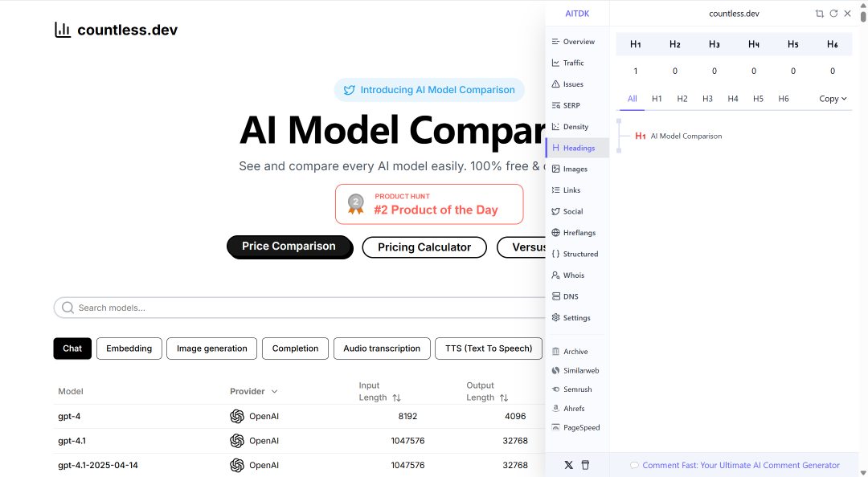Select the TTS (Text To Speech) filter
This screenshot has width=868, height=477.
click(489, 349)
